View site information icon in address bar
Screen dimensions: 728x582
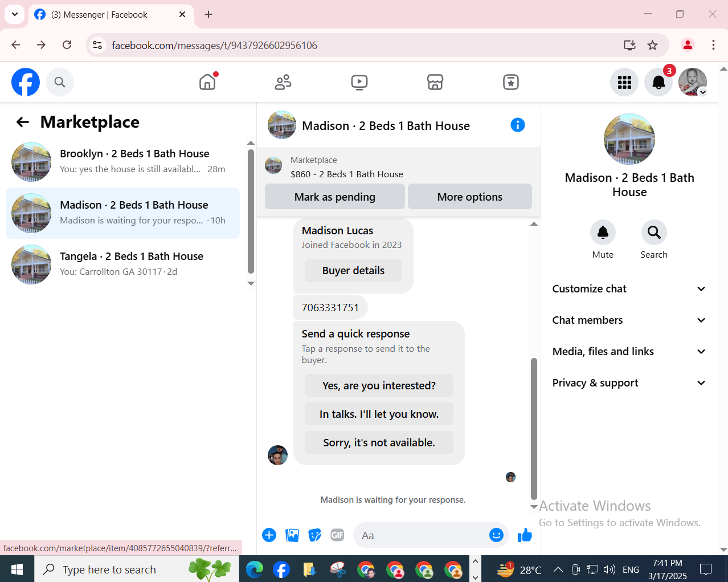pyautogui.click(x=97, y=45)
